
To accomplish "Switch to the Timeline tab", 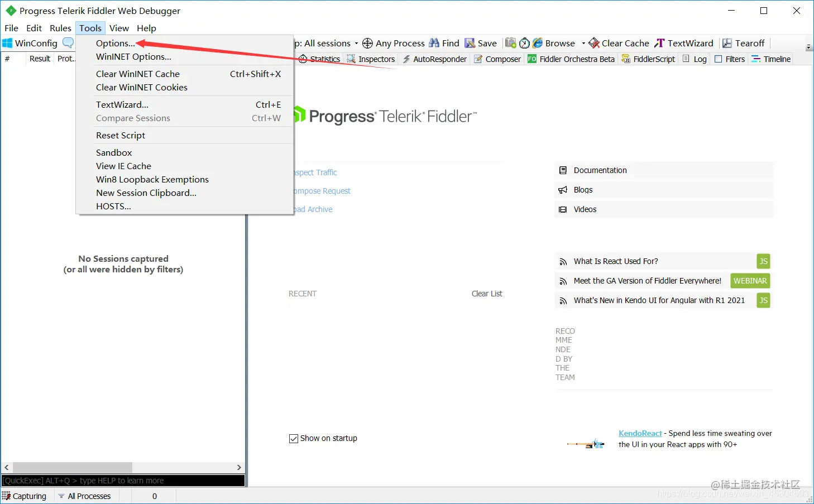I will click(771, 59).
